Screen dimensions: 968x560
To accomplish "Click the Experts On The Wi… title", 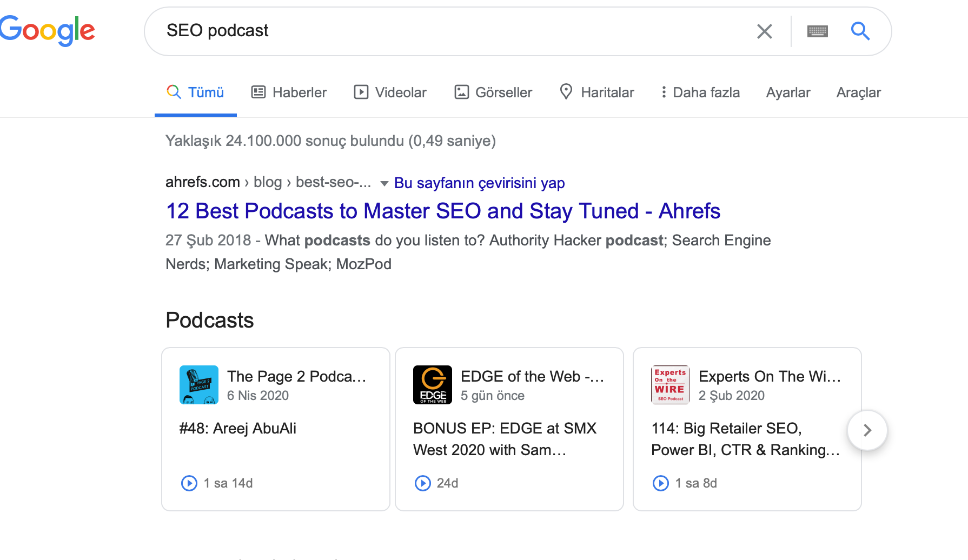I will [770, 376].
